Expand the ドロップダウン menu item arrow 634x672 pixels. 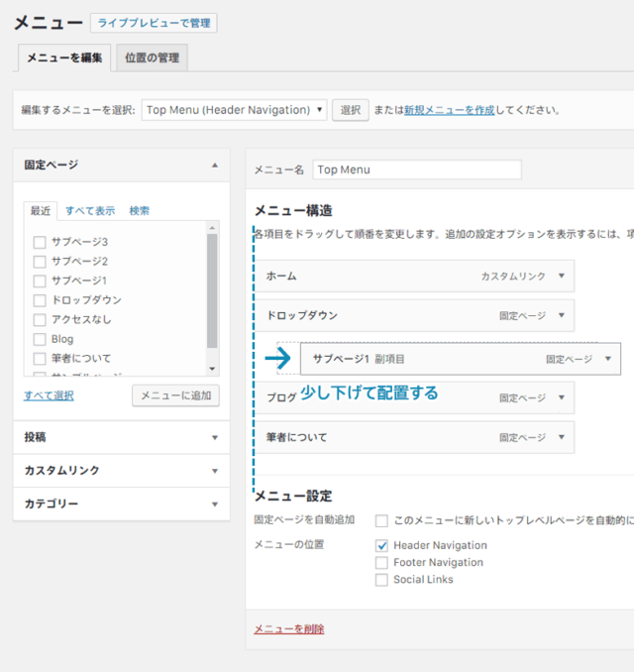pyautogui.click(x=561, y=315)
